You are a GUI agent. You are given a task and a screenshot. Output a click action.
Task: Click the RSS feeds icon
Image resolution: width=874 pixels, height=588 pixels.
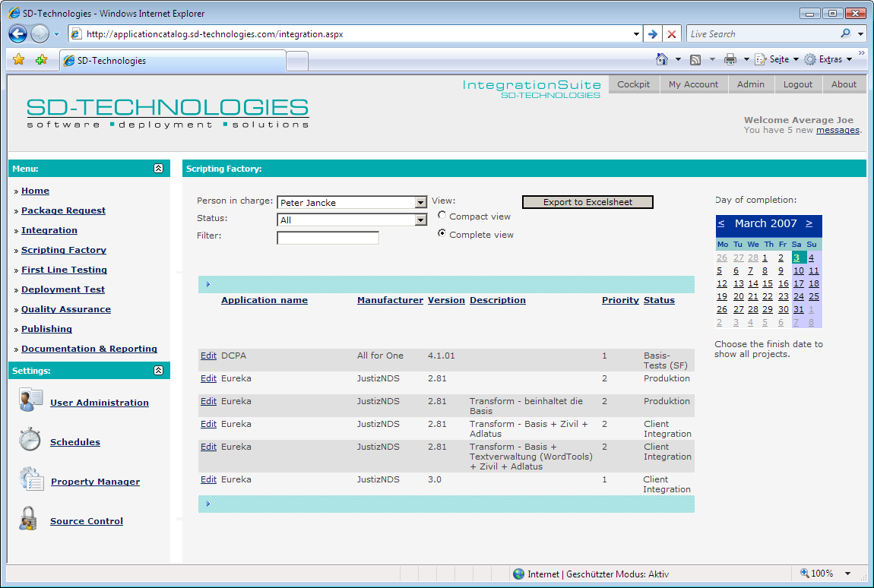click(695, 60)
